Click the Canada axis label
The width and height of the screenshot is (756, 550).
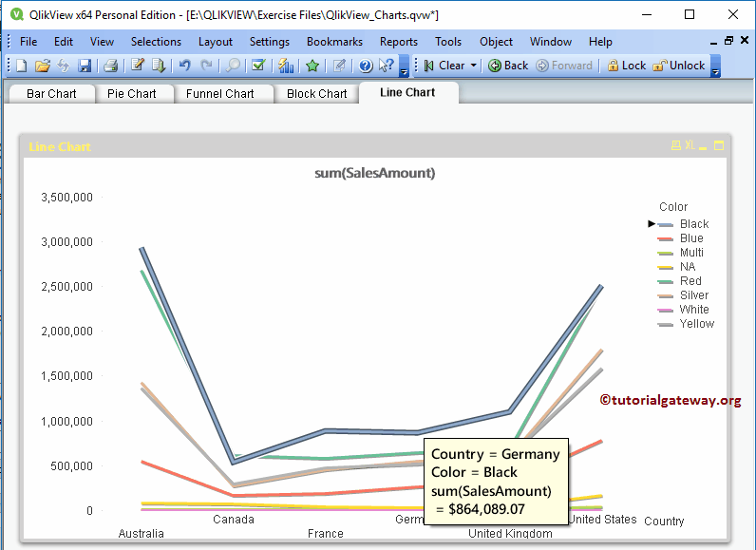click(234, 520)
